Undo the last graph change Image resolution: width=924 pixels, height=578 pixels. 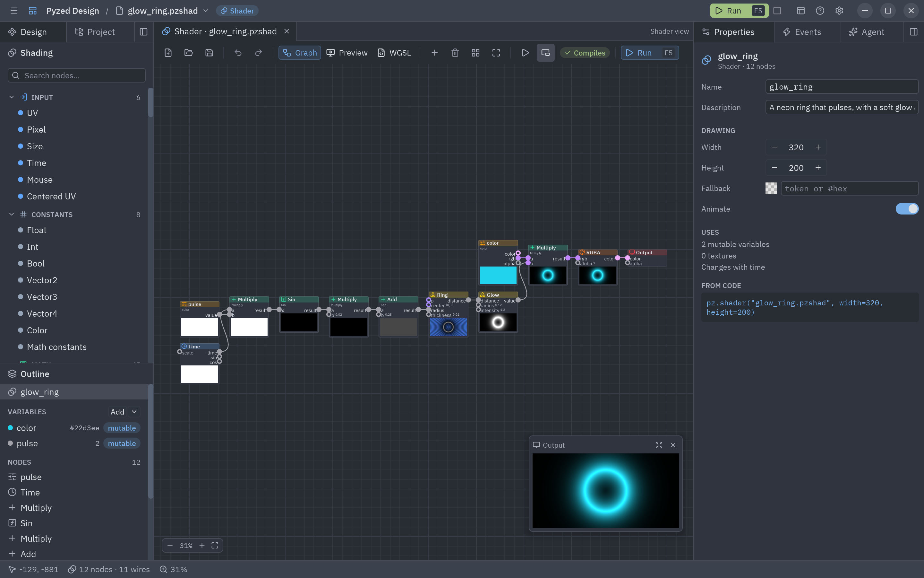[238, 53]
